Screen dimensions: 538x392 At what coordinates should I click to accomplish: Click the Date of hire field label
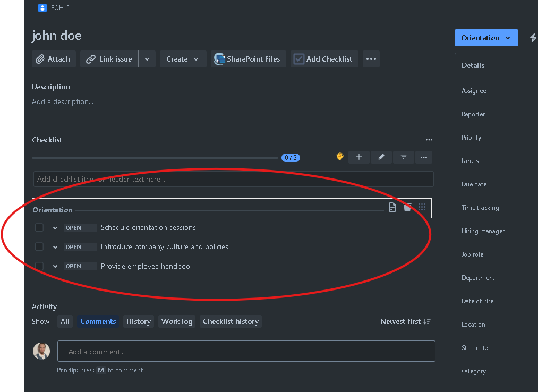pyautogui.click(x=477, y=301)
